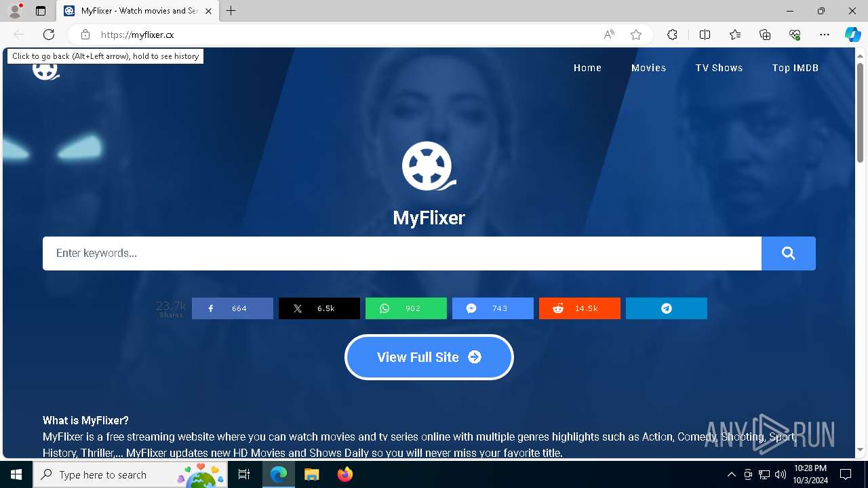868x488 pixels.
Task: Share on Reddit showing 14.5k
Action: coord(580,308)
